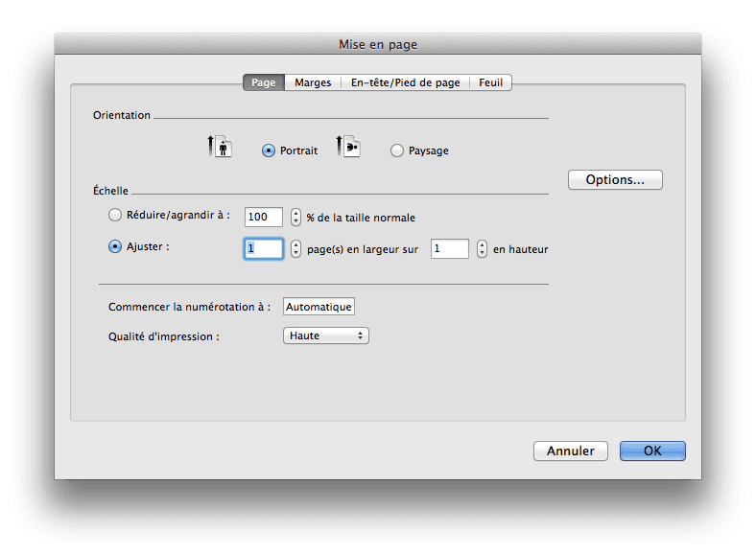Screen dimensions: 756x555
Task: Confirm with the OK button
Action: click(652, 451)
